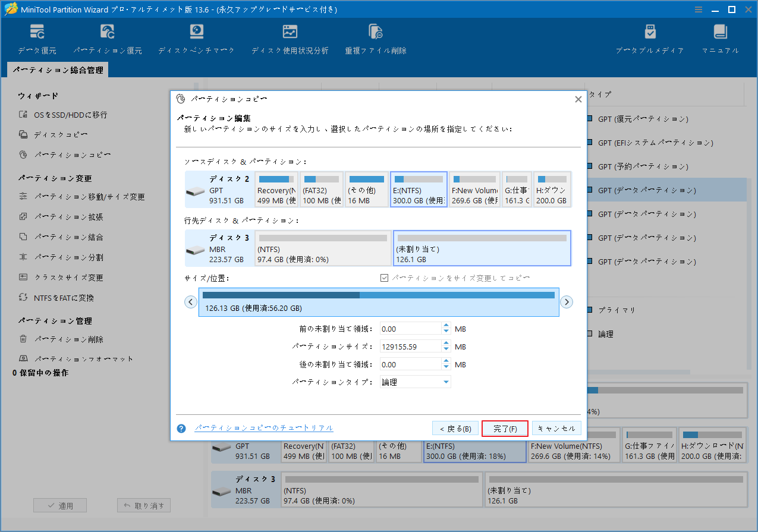The height and width of the screenshot is (532, 758).
Task: Click left arrow beside size bar
Action: 191,302
